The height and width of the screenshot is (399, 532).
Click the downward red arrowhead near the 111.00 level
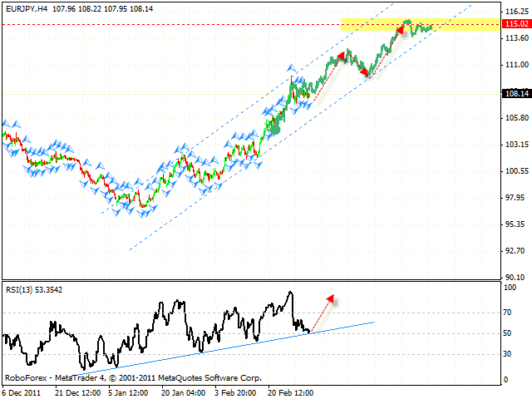(x=366, y=73)
